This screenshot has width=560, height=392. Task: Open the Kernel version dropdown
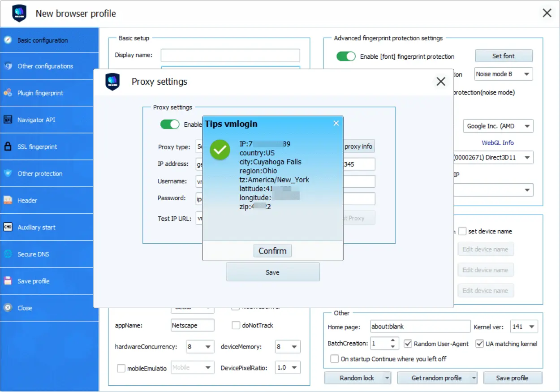click(524, 326)
